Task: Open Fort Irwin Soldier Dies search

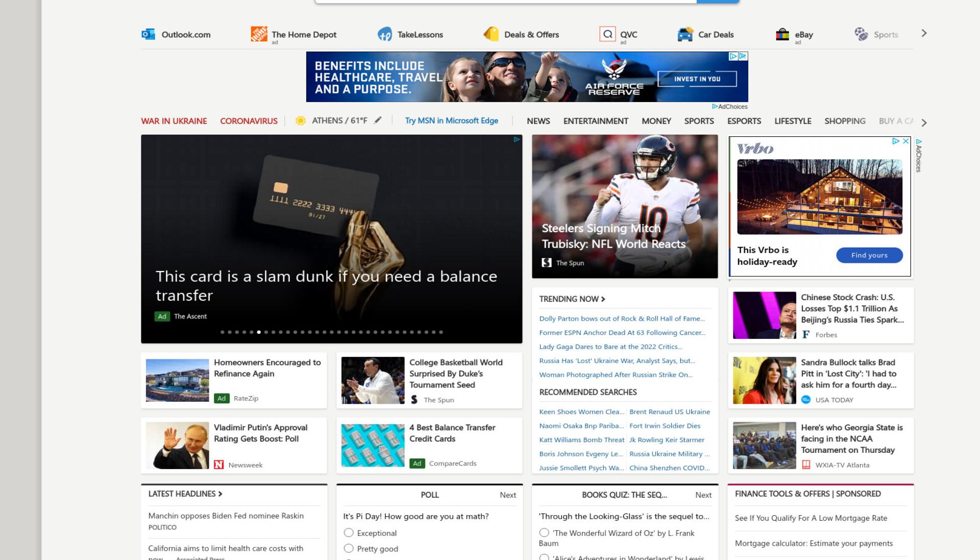Action: 665,426
